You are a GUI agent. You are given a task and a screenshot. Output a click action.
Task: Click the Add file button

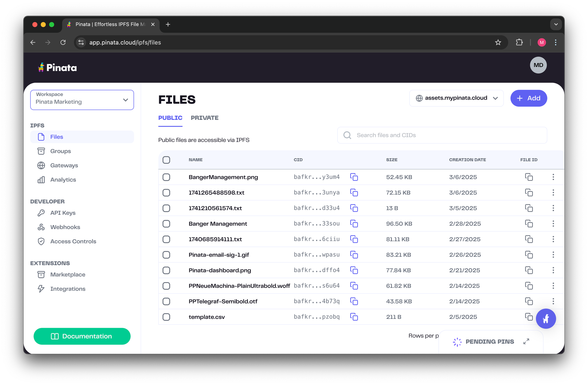pos(528,98)
